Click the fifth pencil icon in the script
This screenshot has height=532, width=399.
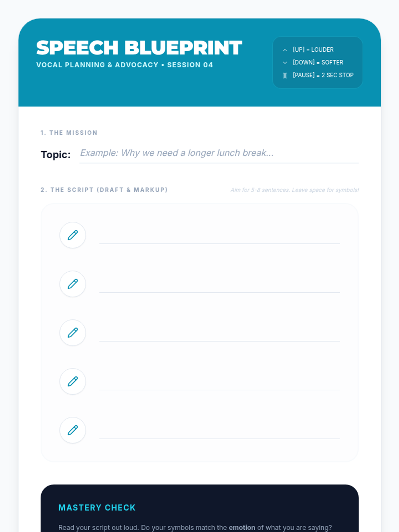73,430
